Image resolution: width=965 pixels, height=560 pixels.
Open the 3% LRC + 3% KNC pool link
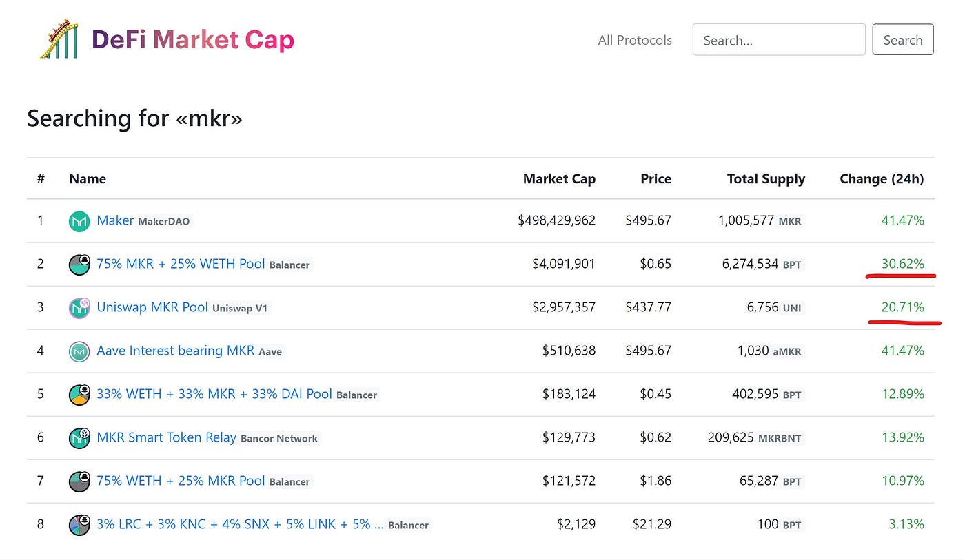[x=240, y=524]
